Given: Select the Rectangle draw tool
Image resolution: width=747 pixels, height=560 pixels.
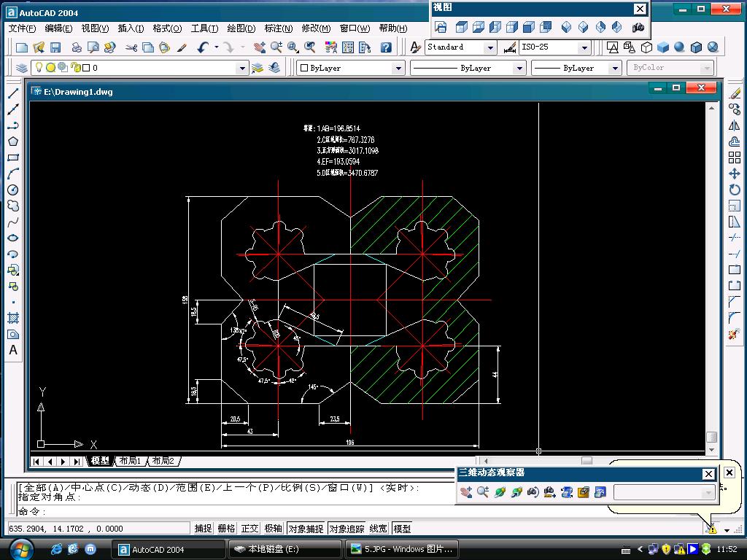Looking at the screenshot, I should (13, 157).
